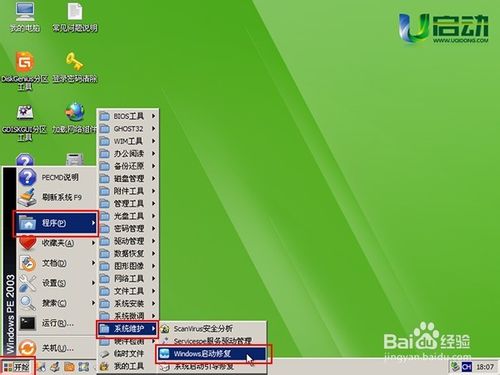This screenshot has height=375, width=500.
Task: Select the 驱动管理 menu folder
Action: point(128,241)
